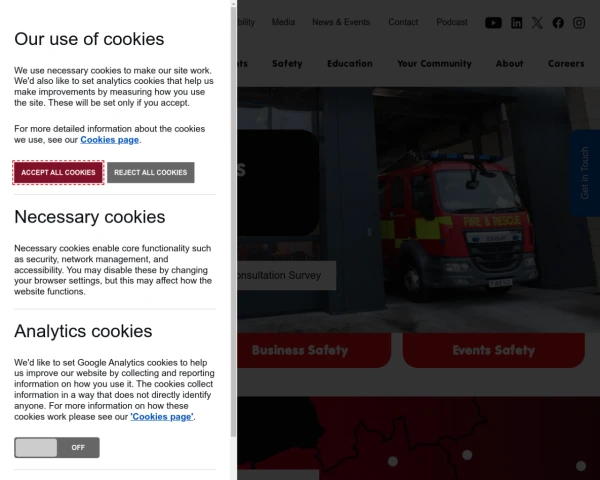Open News & Events top link

tap(341, 22)
